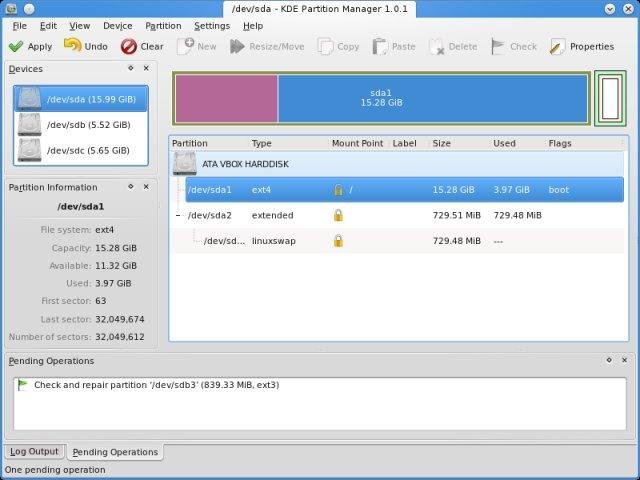Click the lock icon on /dev/sda2 row
640x480 pixels.
pyautogui.click(x=338, y=215)
